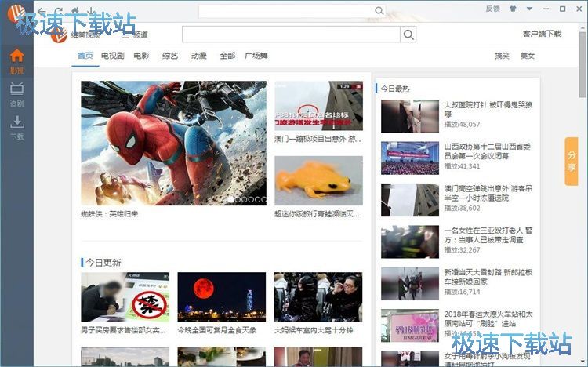The height and width of the screenshot is (367, 588).
Task: Open the skin (shirt) icon
Action: coord(513,9)
